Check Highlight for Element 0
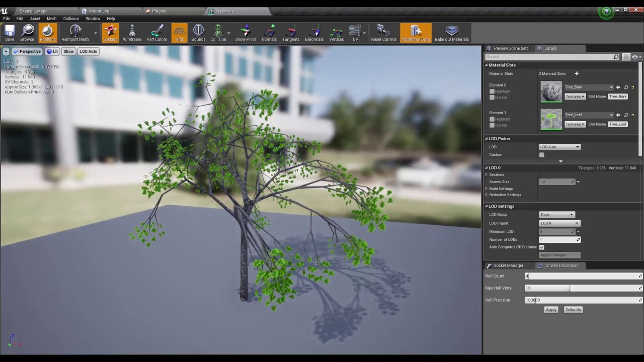 [492, 92]
